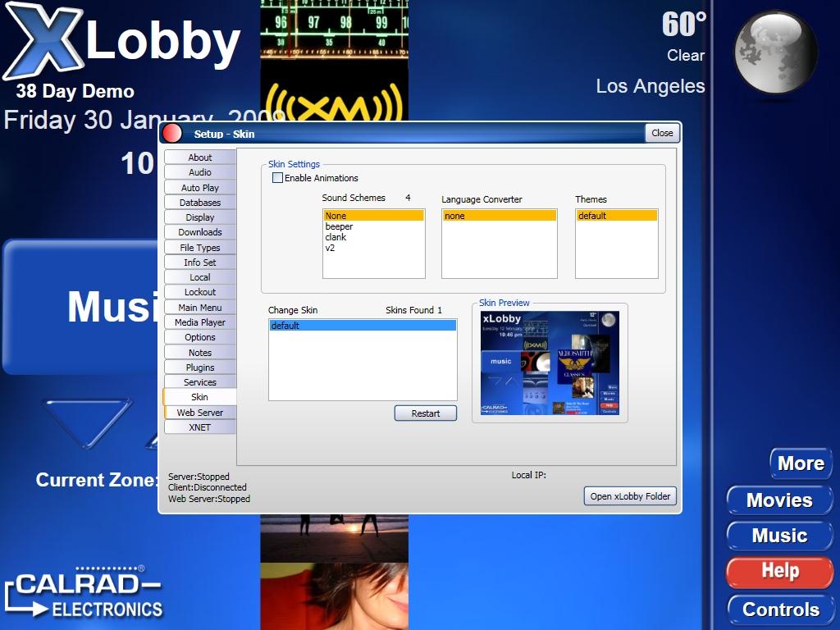Image resolution: width=840 pixels, height=630 pixels.
Task: Select 'default' in Change Skin list
Action: coord(363,325)
